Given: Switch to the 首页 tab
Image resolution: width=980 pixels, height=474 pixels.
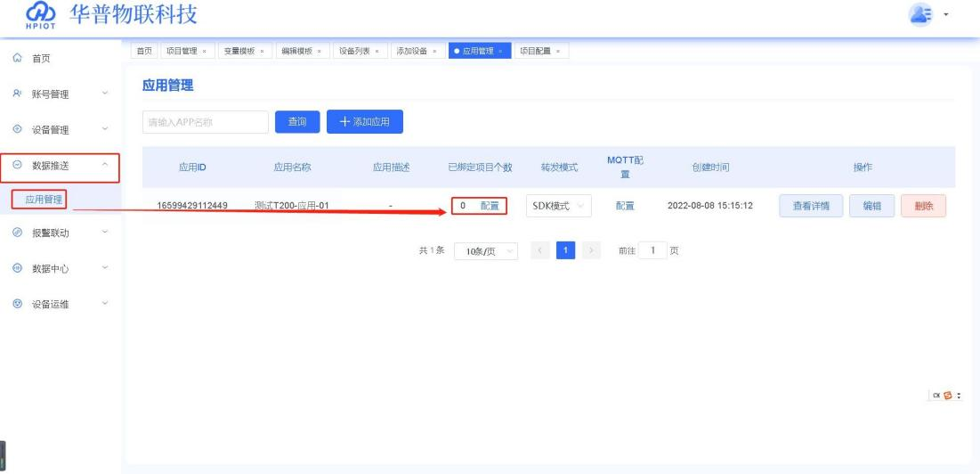Looking at the screenshot, I should 144,52.
